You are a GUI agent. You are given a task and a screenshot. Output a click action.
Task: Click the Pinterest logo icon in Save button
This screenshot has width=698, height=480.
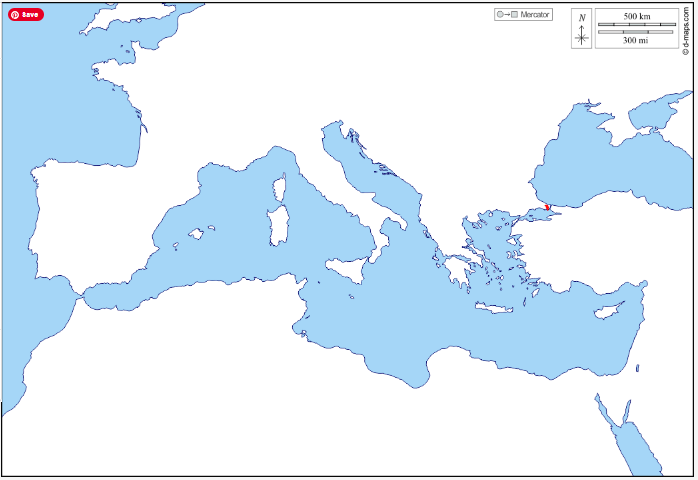pos(15,15)
